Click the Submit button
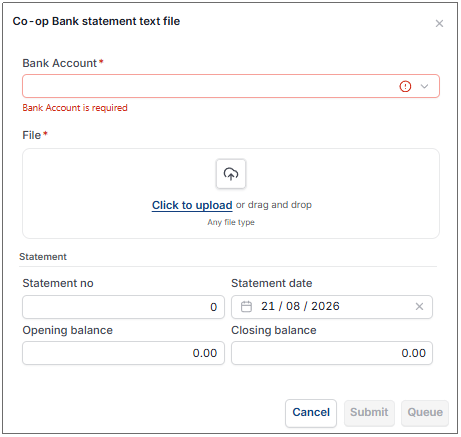Viewport: 461px width, 437px height. tap(369, 412)
